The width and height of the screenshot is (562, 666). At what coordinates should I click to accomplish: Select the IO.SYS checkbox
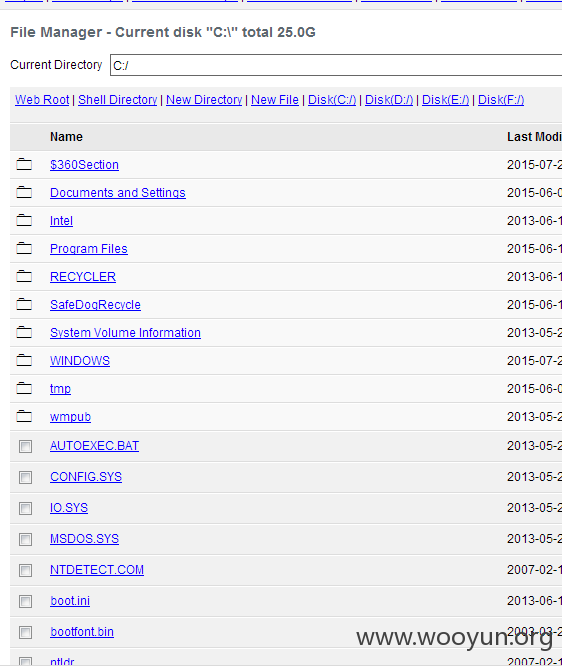[x=25, y=508]
